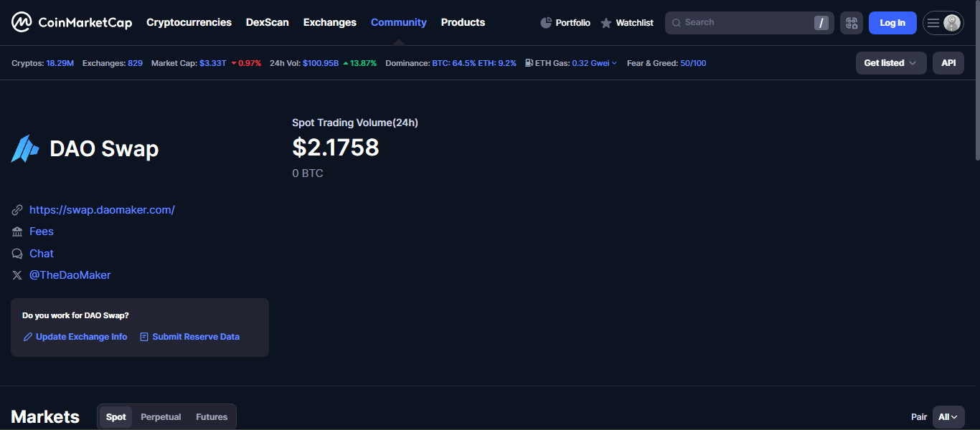Image resolution: width=980 pixels, height=430 pixels.
Task: Click the slash shortcut key in search
Action: point(821,23)
